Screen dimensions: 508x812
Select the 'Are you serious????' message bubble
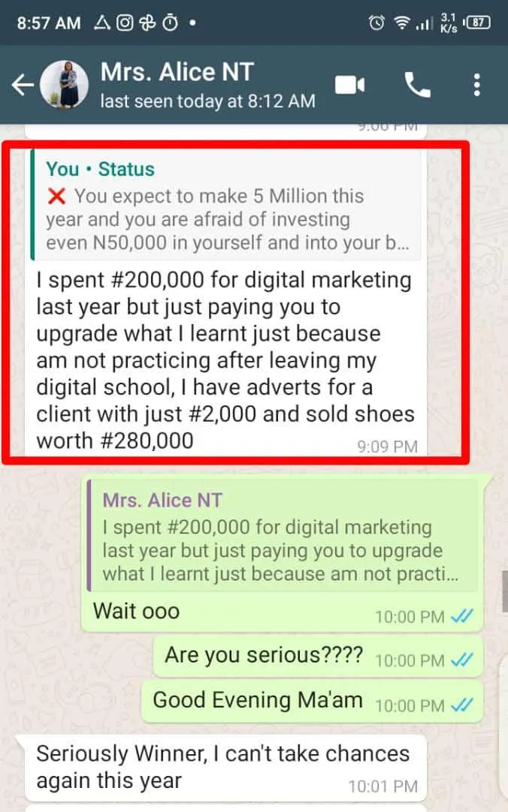tap(318, 656)
